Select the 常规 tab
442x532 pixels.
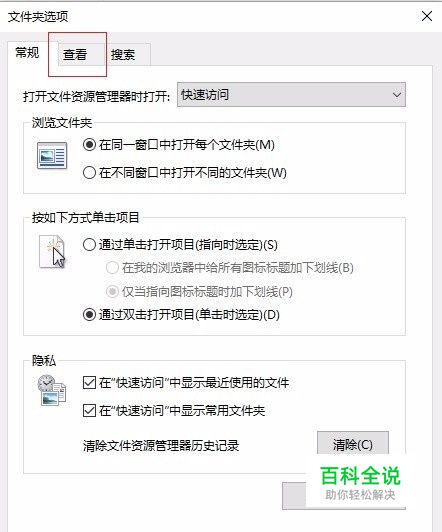tap(27, 53)
